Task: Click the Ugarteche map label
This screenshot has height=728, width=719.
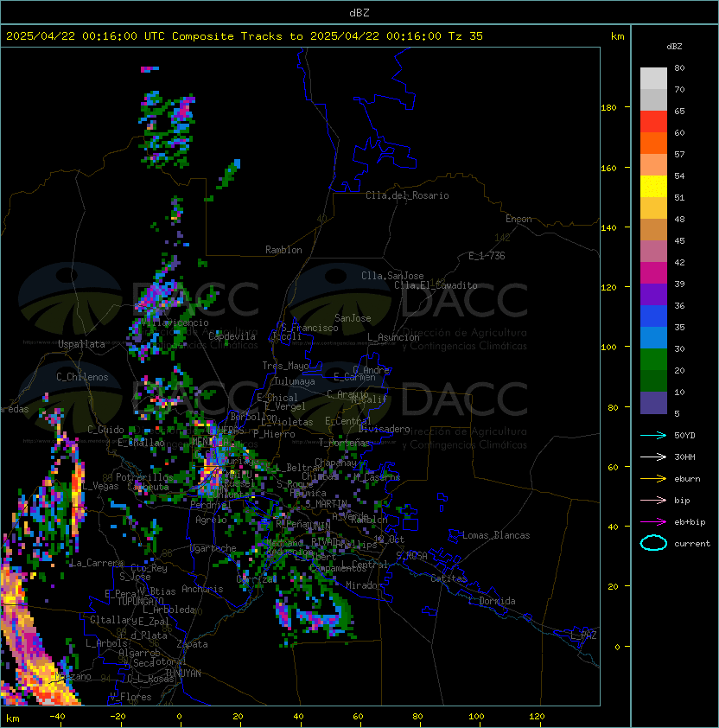Action: click(213, 548)
